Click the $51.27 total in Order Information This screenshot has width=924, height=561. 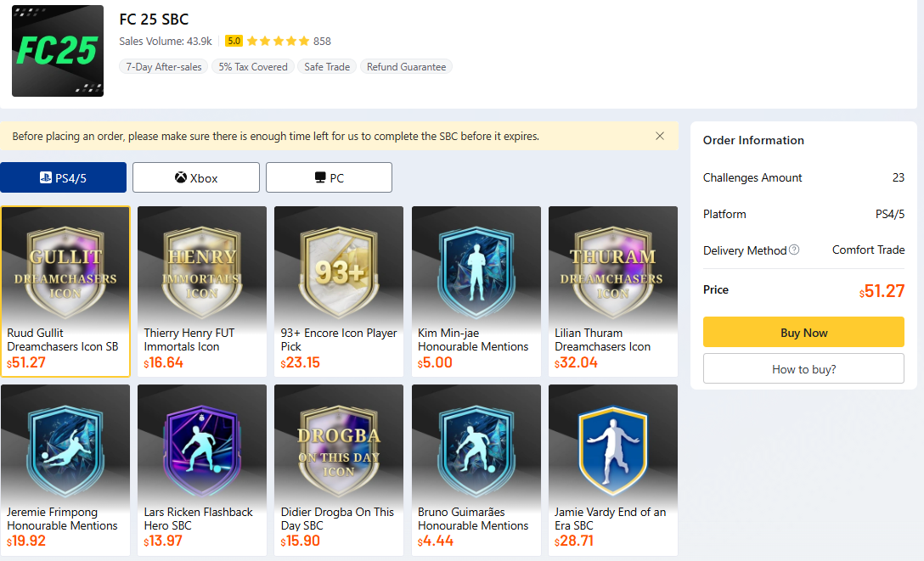tap(882, 291)
